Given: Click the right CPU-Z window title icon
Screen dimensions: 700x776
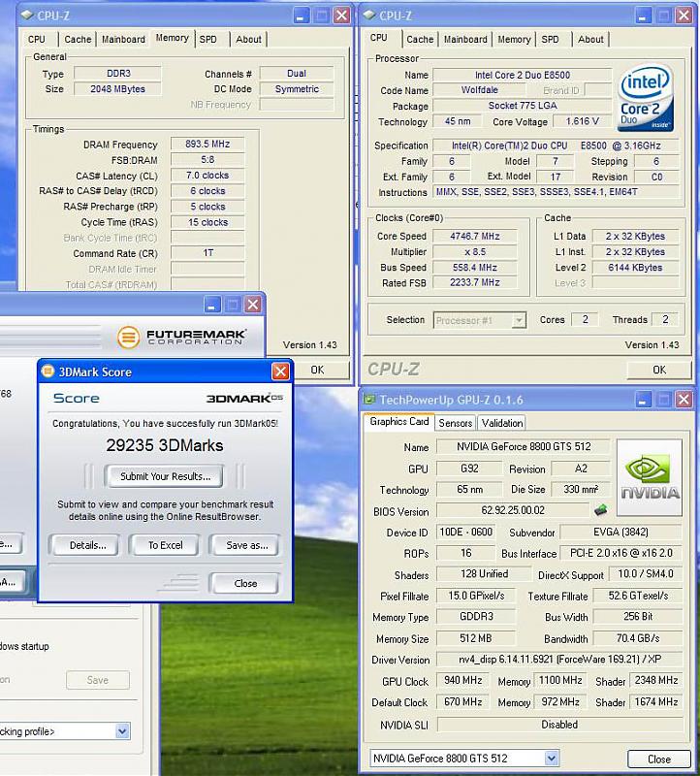Looking at the screenshot, I should 369,16.
